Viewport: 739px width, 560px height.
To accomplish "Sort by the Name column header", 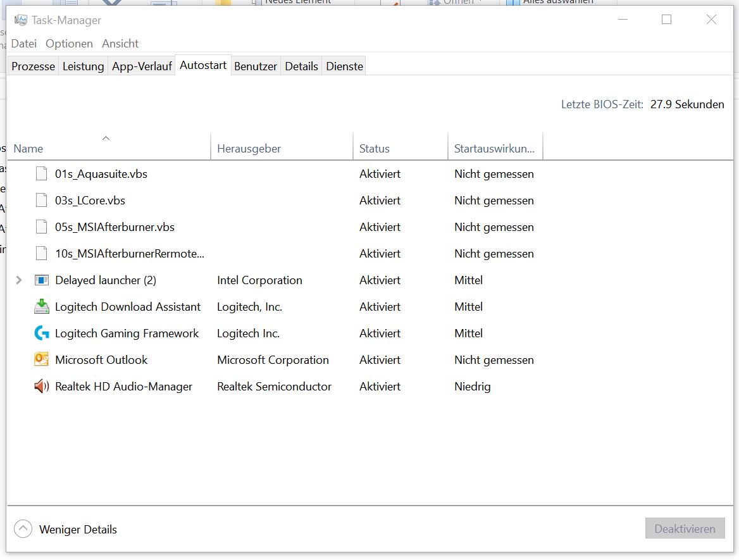I will pyautogui.click(x=109, y=146).
